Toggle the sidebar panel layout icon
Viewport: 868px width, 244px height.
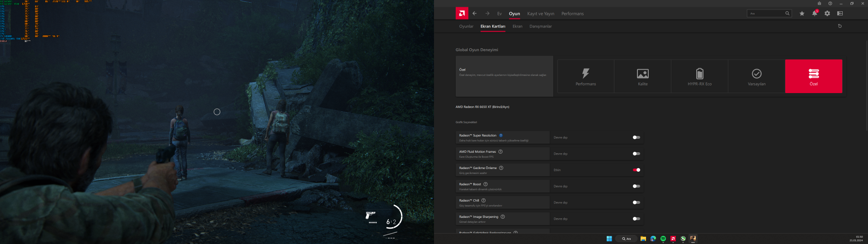point(840,14)
